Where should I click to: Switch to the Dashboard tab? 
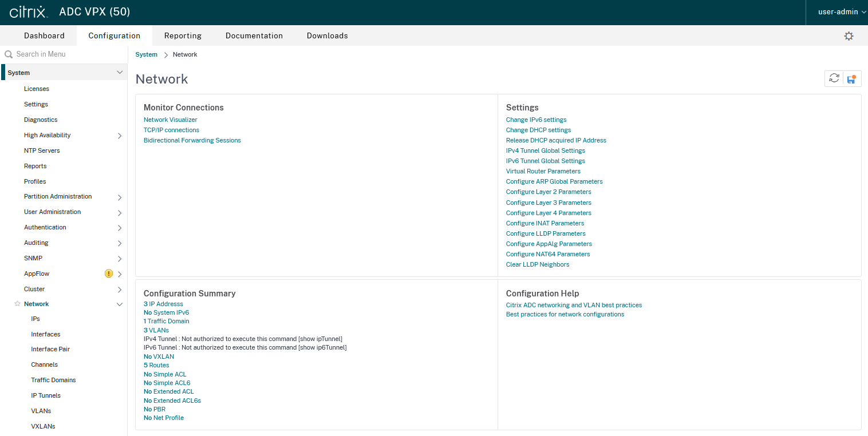point(44,35)
